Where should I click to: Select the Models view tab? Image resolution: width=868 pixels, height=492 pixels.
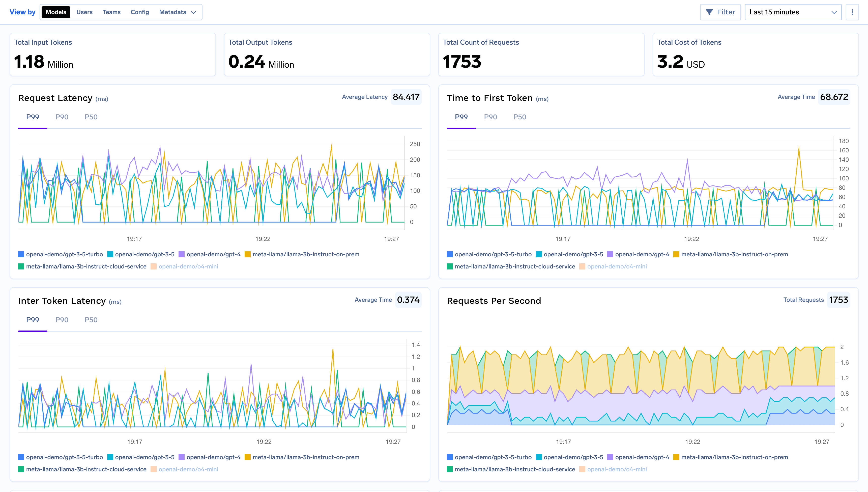56,12
